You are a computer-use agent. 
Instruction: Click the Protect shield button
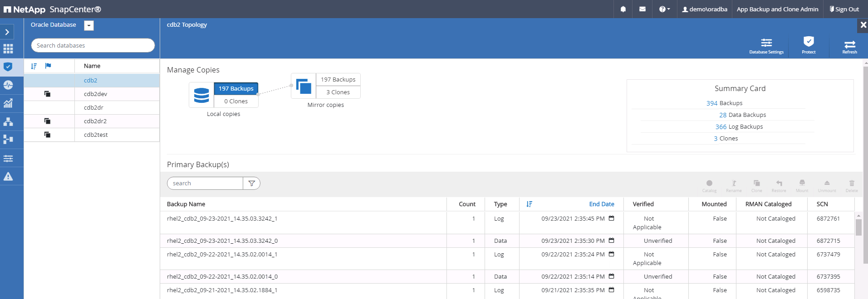(808, 45)
